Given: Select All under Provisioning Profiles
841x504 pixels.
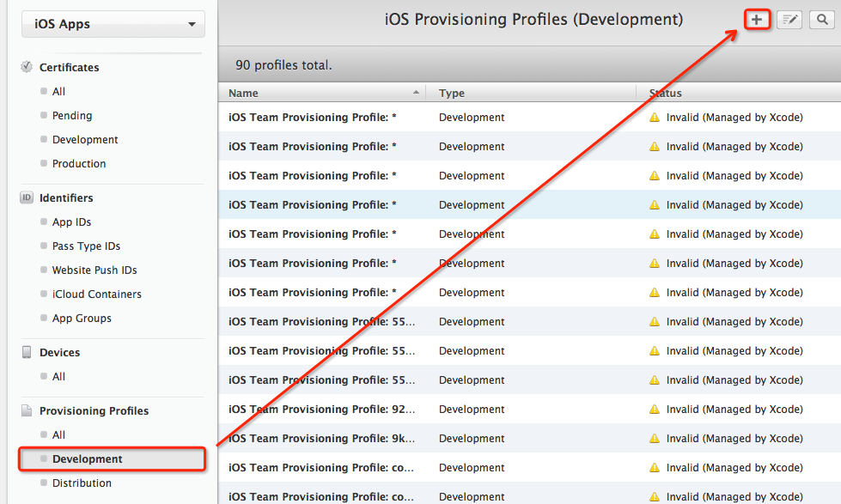Looking at the screenshot, I should 58,434.
